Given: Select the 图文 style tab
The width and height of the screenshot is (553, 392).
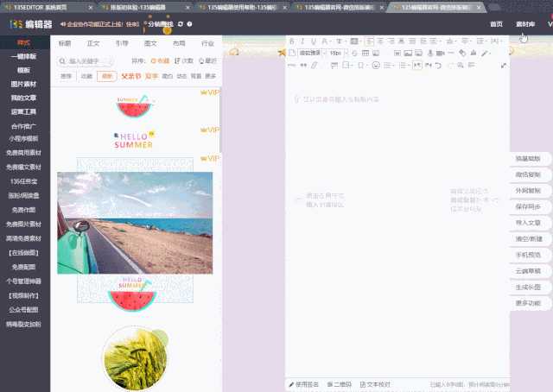Looking at the screenshot, I should pos(150,43).
